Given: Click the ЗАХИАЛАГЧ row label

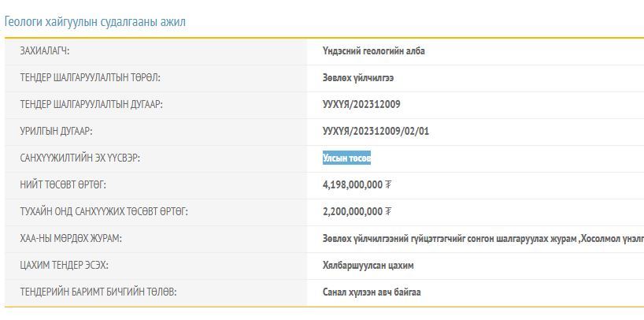Looking at the screenshot, I should tap(45, 51).
